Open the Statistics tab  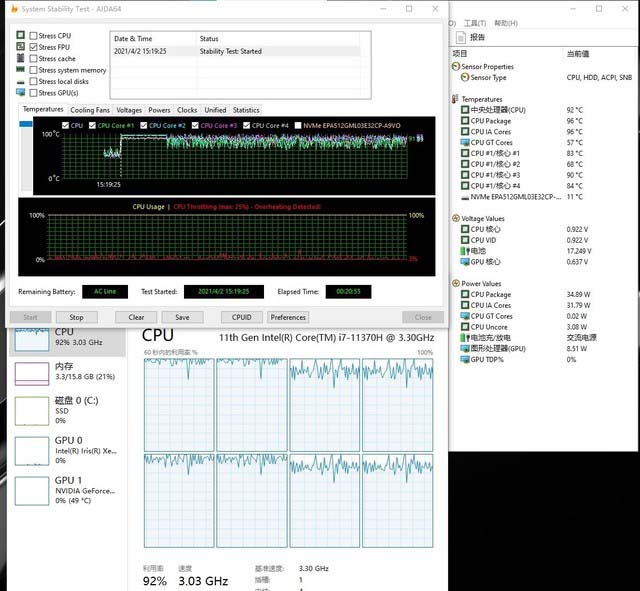pos(246,110)
